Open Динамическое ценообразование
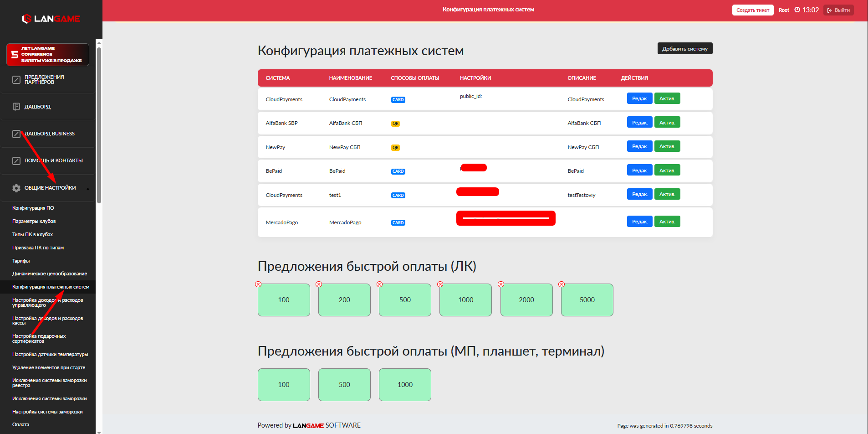The image size is (868, 434). pyautogui.click(x=50, y=274)
